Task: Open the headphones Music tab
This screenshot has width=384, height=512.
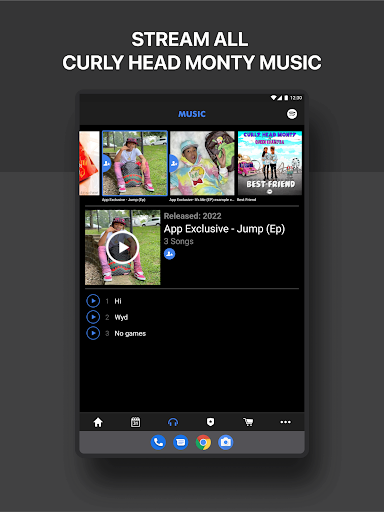Action: [173, 422]
